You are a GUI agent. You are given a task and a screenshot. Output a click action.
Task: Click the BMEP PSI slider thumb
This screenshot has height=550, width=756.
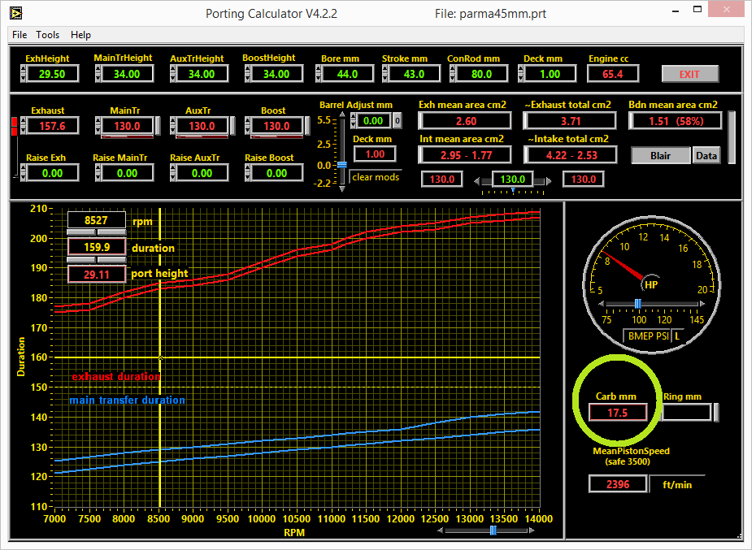638,304
